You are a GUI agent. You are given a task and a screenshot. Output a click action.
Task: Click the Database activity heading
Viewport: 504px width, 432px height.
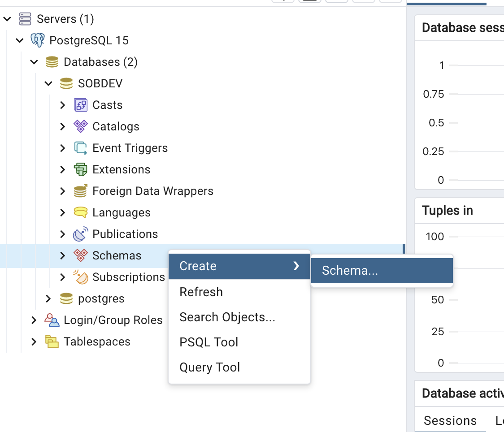tap(463, 393)
